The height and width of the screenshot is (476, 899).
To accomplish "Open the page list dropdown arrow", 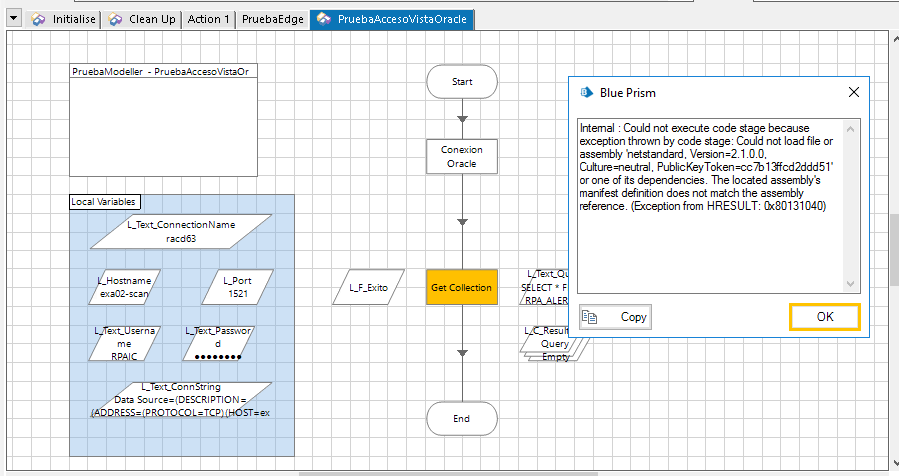I will pos(14,18).
